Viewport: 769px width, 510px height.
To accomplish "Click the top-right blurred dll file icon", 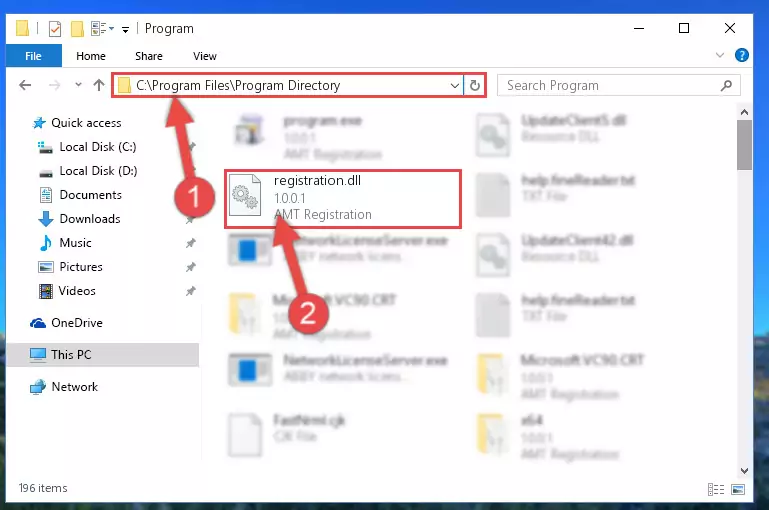I will click(x=493, y=135).
